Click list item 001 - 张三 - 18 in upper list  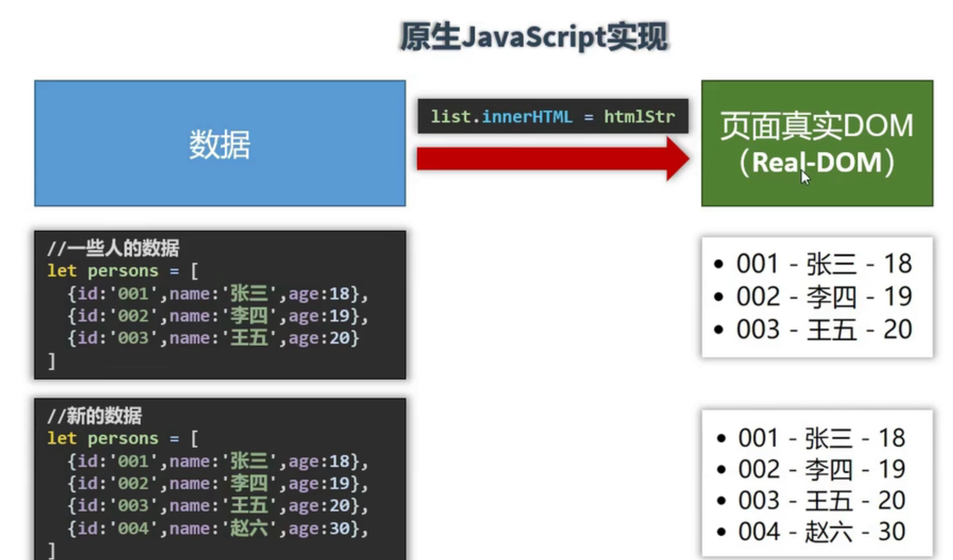point(813,264)
